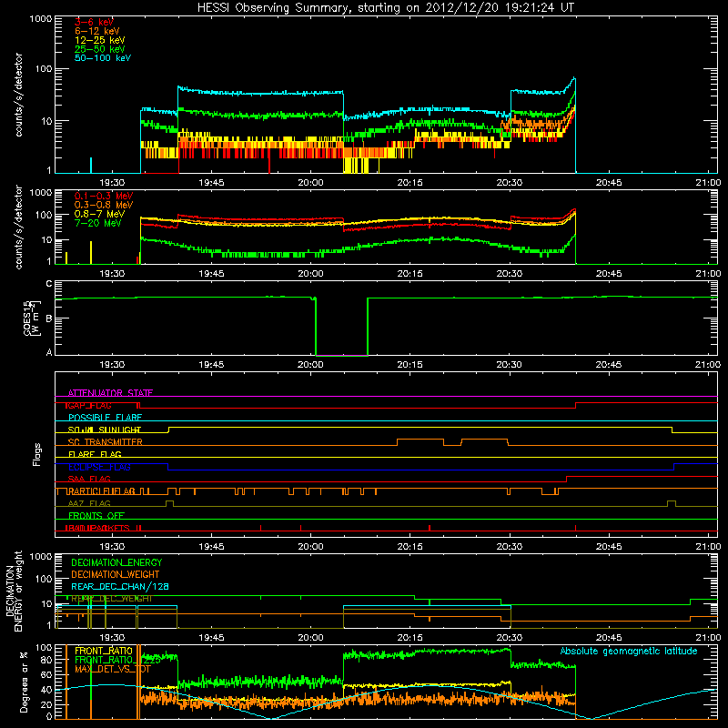Click the Degrees or % axis title
Viewport: 728px width, 728px height.
pos(24,682)
